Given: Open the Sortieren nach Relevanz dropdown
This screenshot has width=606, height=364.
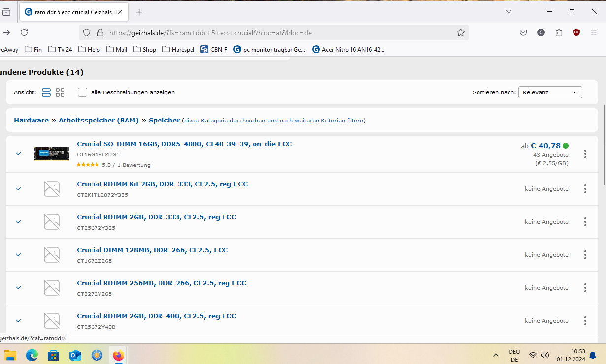Looking at the screenshot, I should tap(550, 92).
